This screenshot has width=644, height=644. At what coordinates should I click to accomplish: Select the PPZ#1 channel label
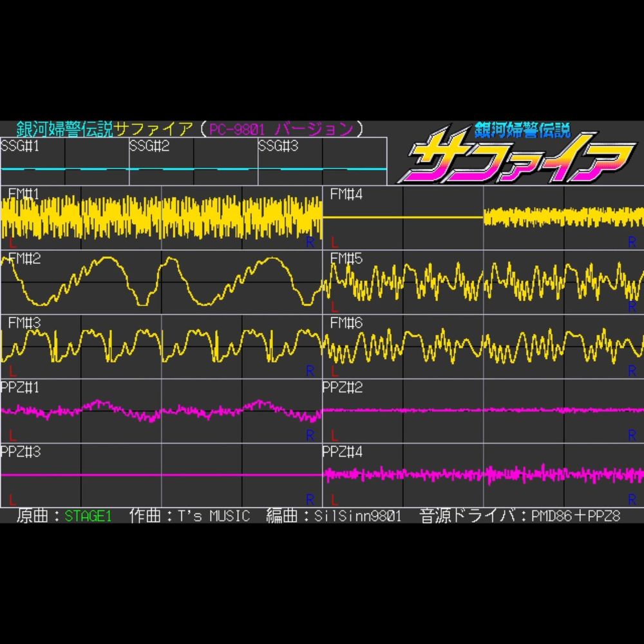tap(20, 387)
